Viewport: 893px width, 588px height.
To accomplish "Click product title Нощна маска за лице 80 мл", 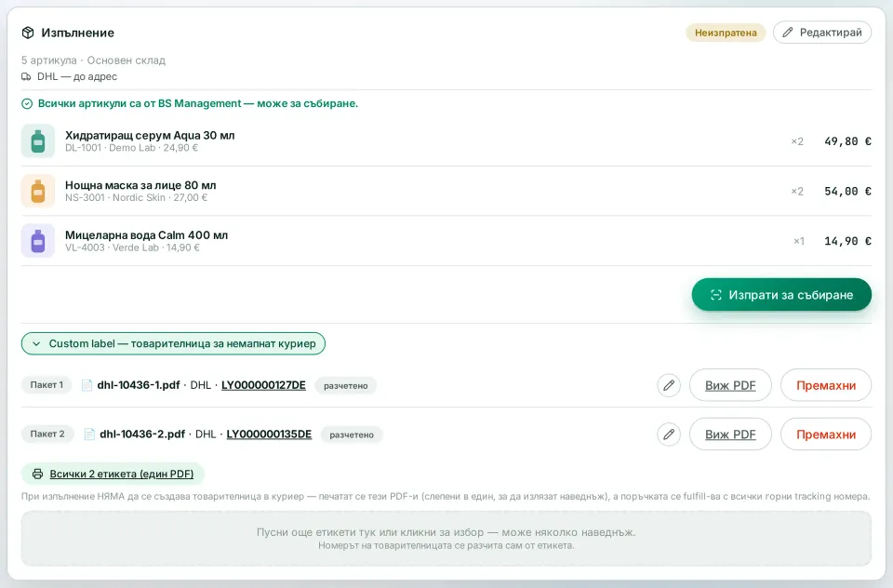I will [x=140, y=185].
